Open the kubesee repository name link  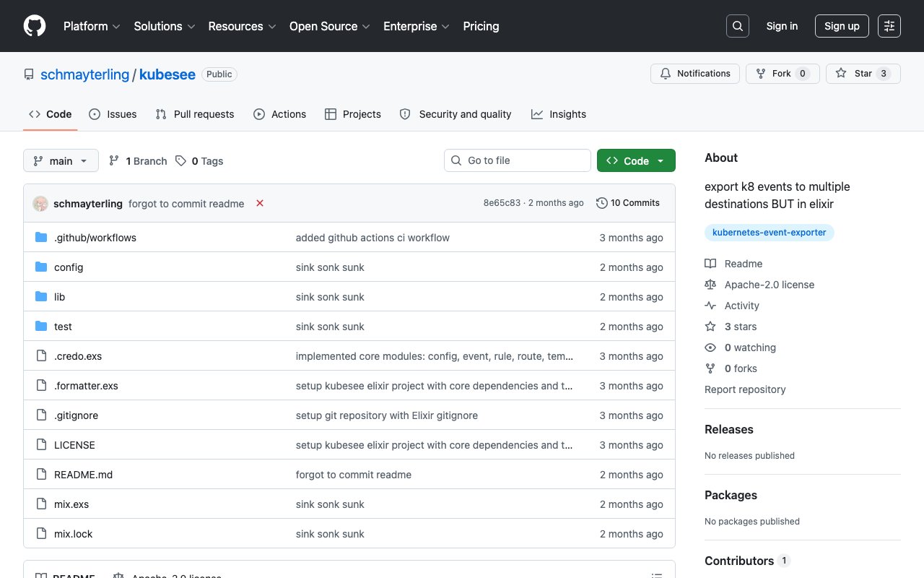click(167, 74)
